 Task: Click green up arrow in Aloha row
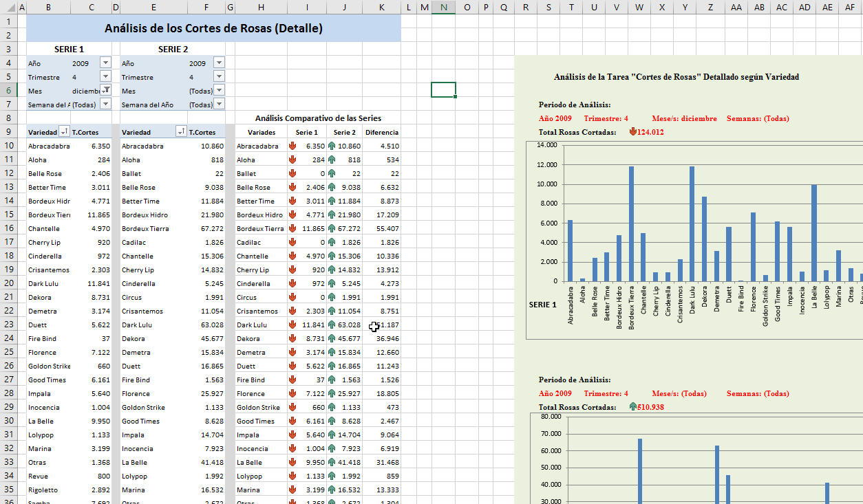332,160
